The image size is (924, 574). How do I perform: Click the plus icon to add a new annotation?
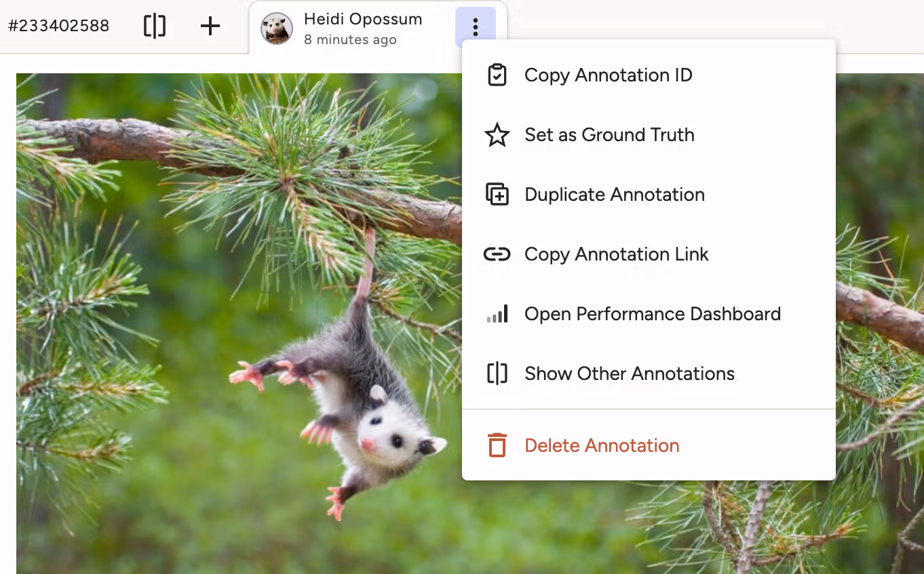210,26
